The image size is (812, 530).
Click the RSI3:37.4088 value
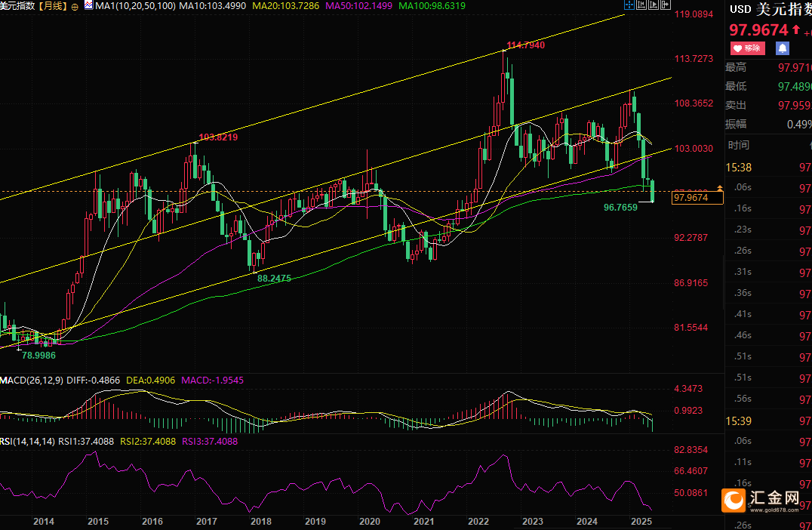click(x=210, y=442)
